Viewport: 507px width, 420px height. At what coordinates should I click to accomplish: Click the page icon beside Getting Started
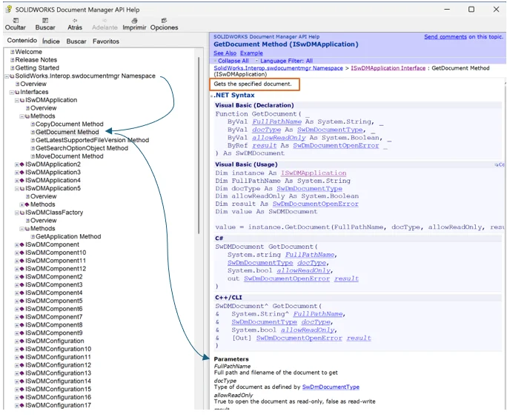pos(13,68)
